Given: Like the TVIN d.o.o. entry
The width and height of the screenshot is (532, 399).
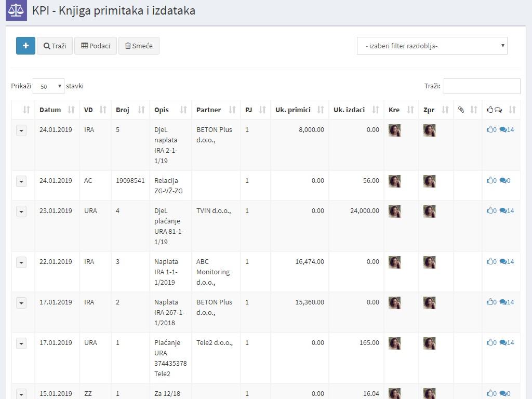Looking at the screenshot, I should pyautogui.click(x=491, y=211).
